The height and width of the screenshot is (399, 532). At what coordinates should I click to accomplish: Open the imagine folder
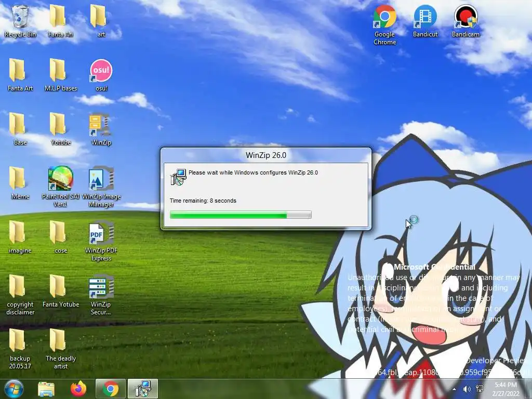20,237
